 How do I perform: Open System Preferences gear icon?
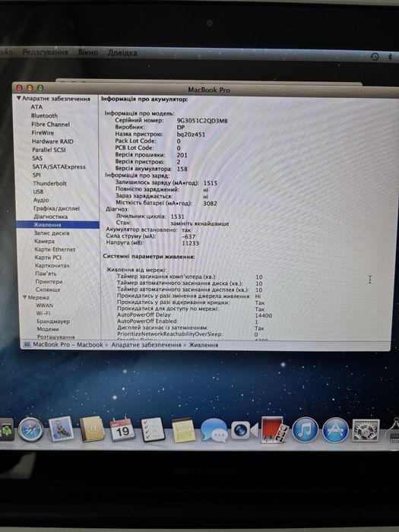click(x=366, y=430)
